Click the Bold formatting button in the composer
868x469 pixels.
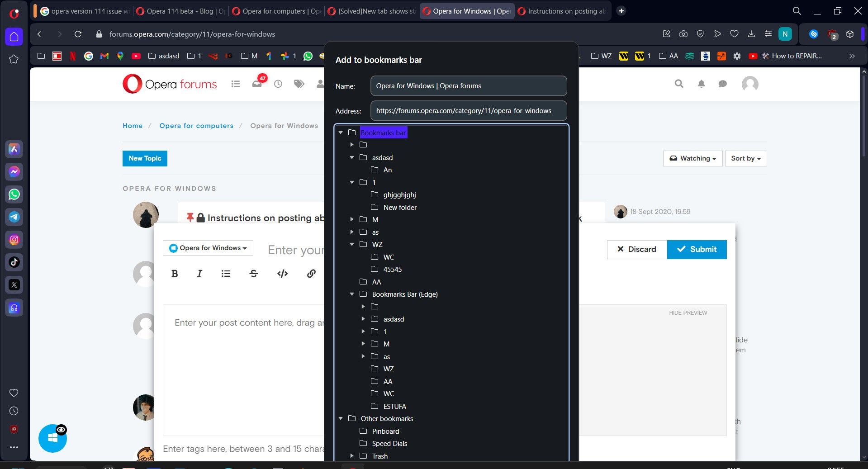pos(175,274)
